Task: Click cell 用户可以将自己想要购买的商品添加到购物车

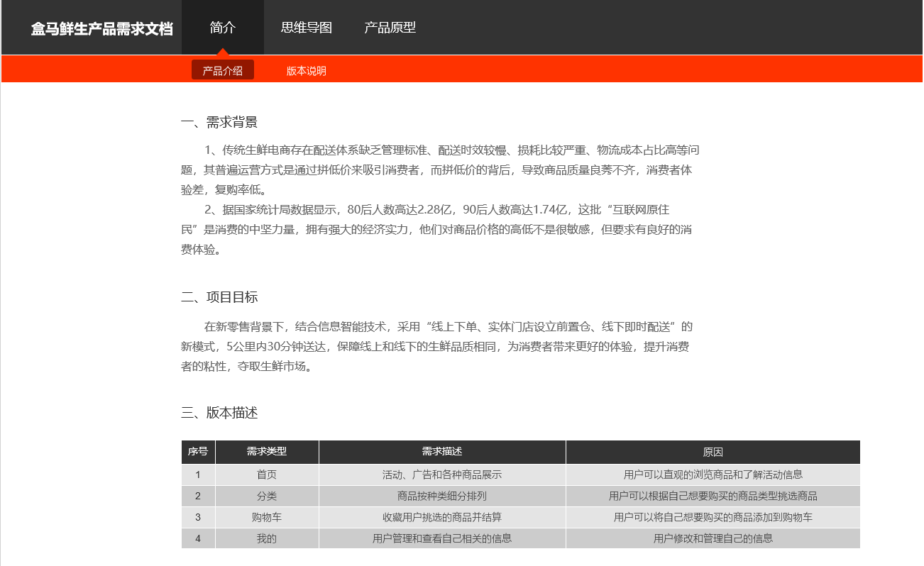Action: (x=713, y=517)
